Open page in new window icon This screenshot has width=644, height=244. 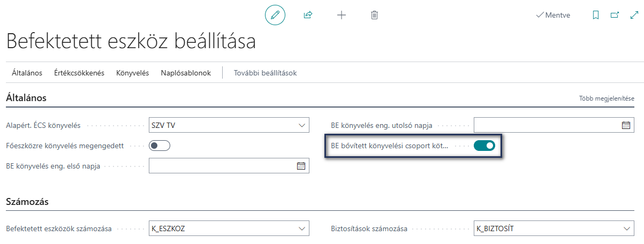[x=615, y=15]
